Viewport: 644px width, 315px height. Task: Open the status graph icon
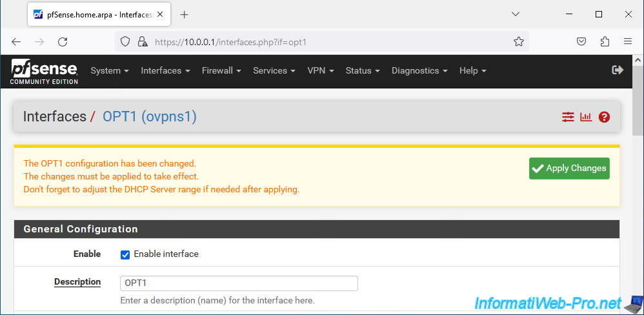[x=586, y=117]
